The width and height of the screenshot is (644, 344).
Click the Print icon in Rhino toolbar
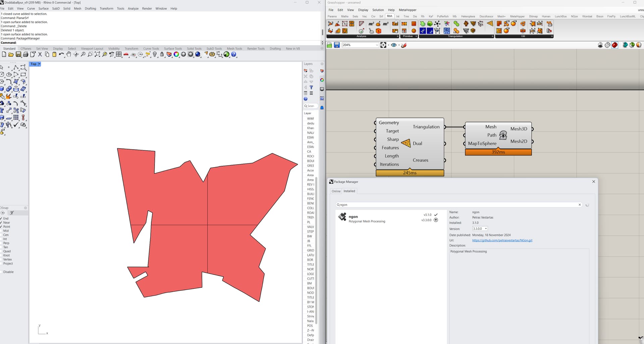click(x=25, y=54)
